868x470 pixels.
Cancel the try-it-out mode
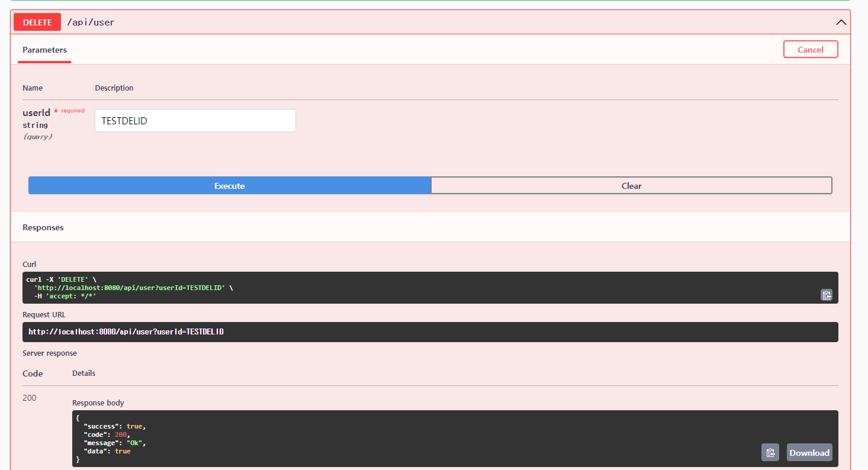811,50
